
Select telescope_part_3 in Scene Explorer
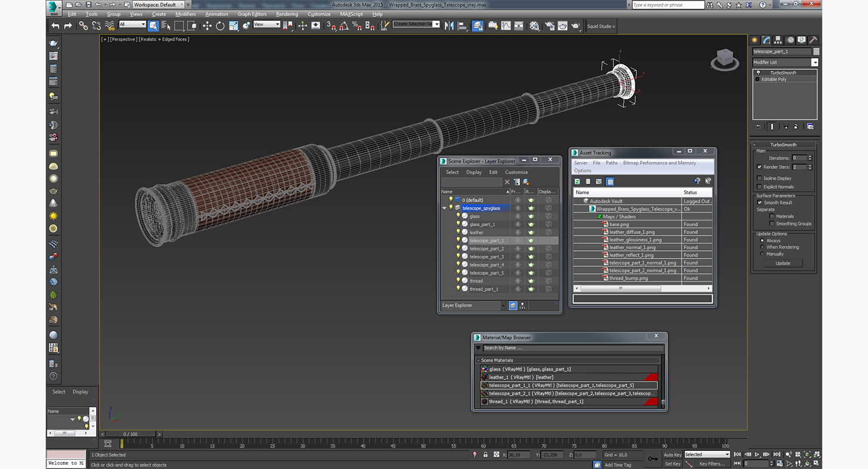pyautogui.click(x=487, y=257)
